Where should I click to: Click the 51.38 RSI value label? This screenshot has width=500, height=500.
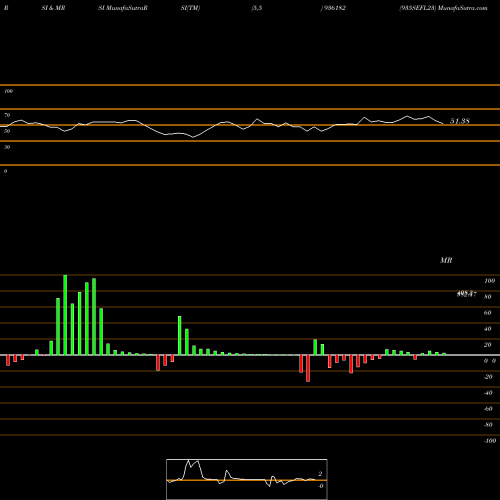click(460, 121)
